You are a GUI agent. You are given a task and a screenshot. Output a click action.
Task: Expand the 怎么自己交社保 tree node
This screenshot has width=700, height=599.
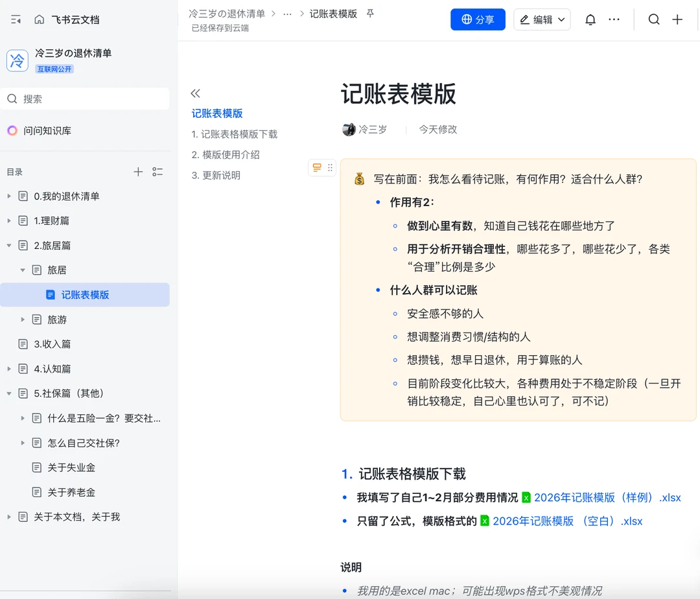[23, 443]
